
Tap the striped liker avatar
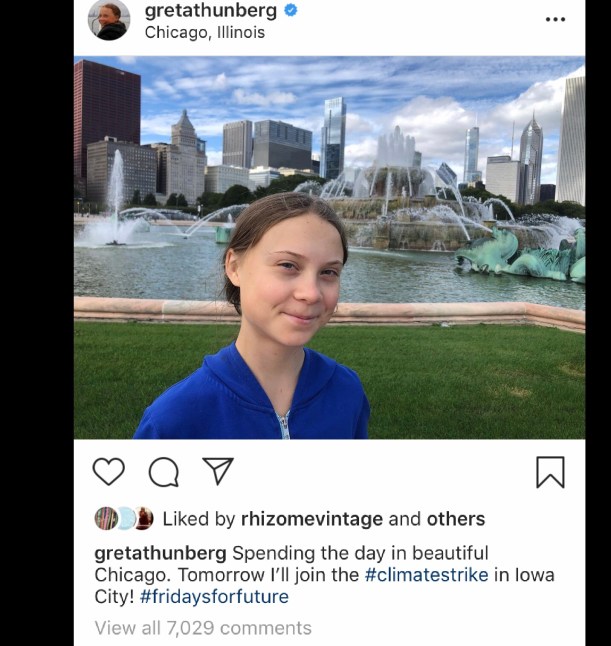pos(105,518)
